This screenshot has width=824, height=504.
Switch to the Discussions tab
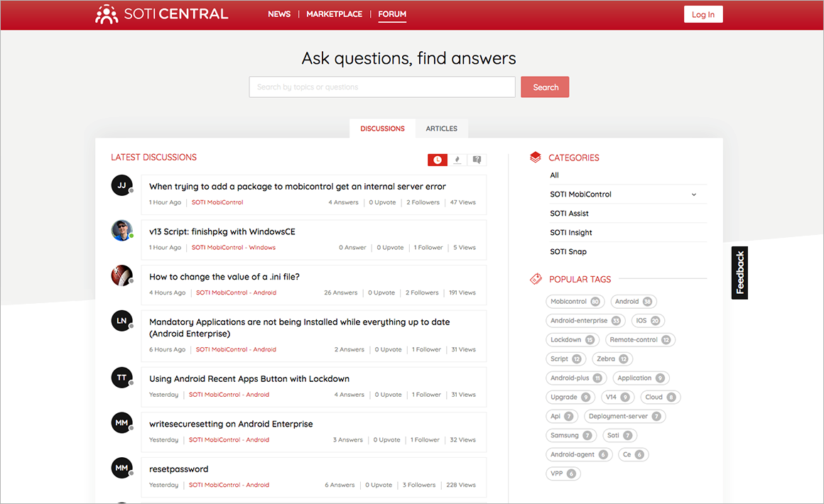click(x=383, y=128)
